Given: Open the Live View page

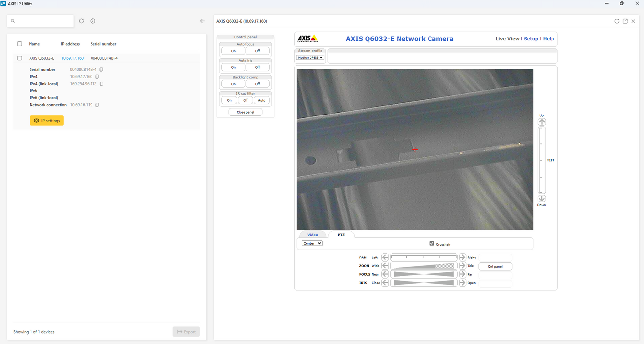Looking at the screenshot, I should click(507, 39).
